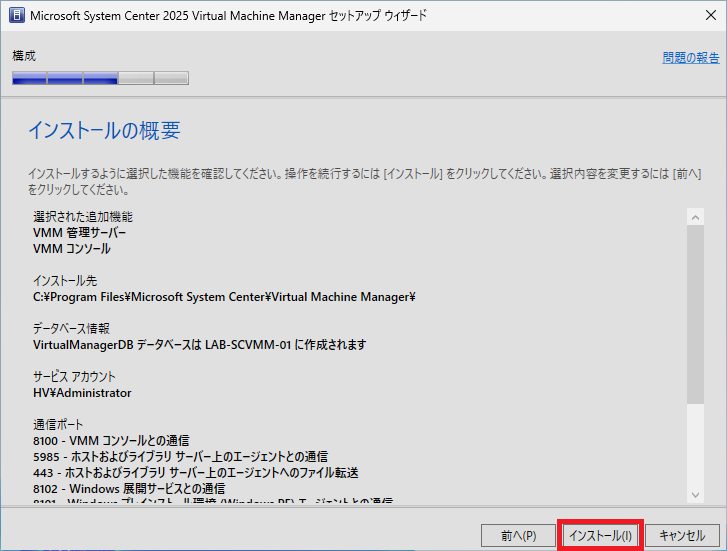This screenshot has height=551, width=727.
Task: Click the 443 file transfer port line
Action: coord(196,473)
